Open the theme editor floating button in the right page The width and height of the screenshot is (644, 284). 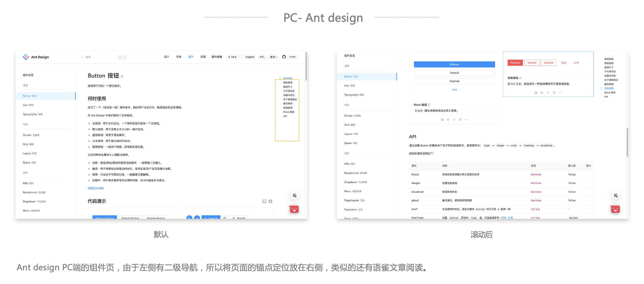point(616,196)
